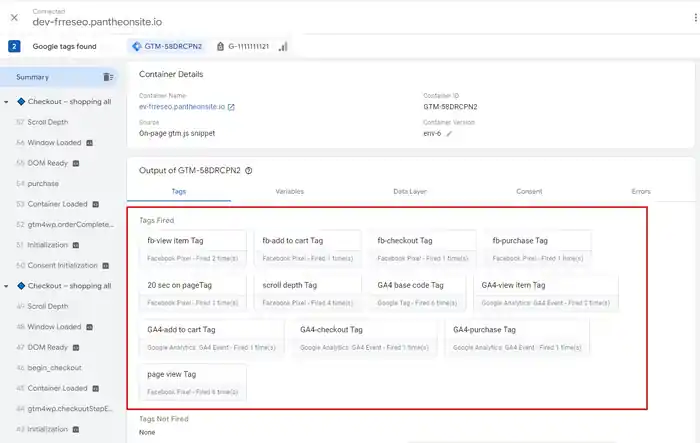Click the On-page gtm.js snippet source text
Screen dimensions: 700x443
pos(177,133)
